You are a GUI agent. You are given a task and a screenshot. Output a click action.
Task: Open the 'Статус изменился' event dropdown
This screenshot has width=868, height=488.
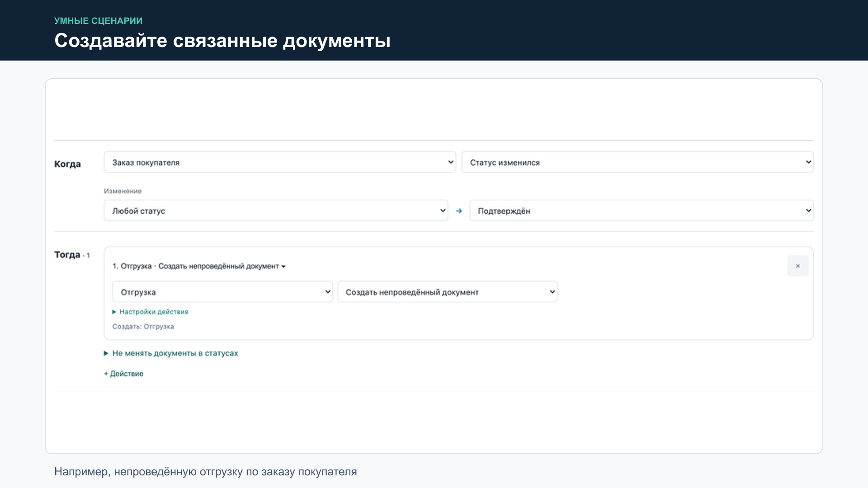[x=637, y=162]
